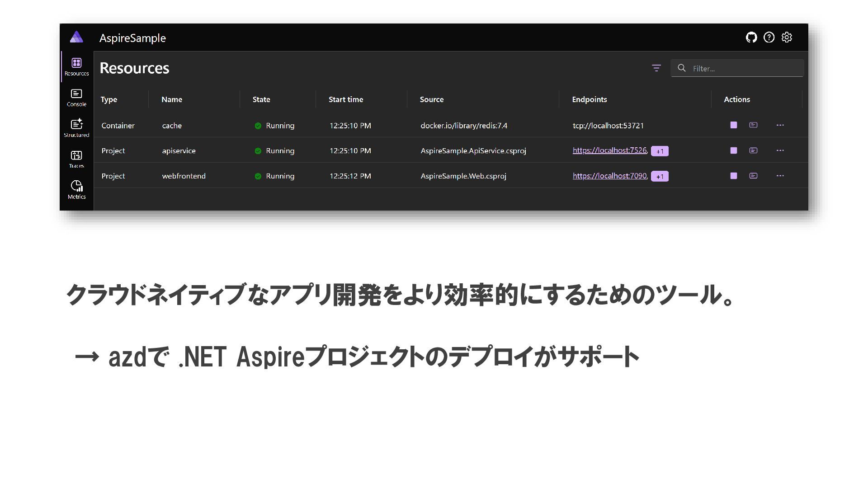Expand the +1 endpoints badge for apiservice
868x488 pixels.
coord(660,151)
